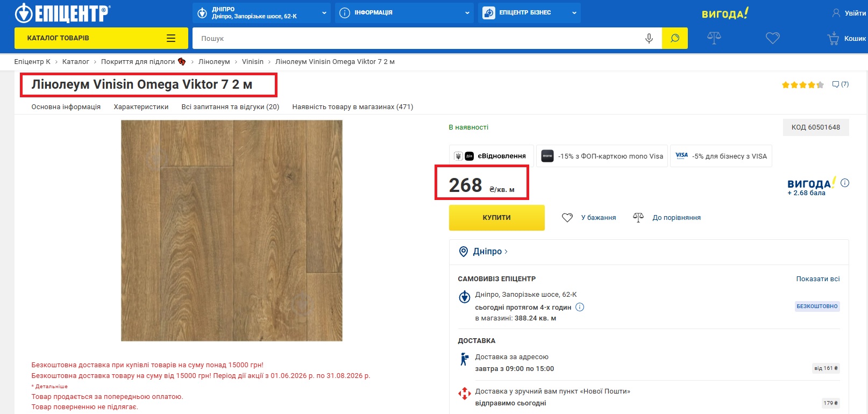The width and height of the screenshot is (868, 414).
Task: Click the В наявності stock status
Action: pyautogui.click(x=468, y=127)
